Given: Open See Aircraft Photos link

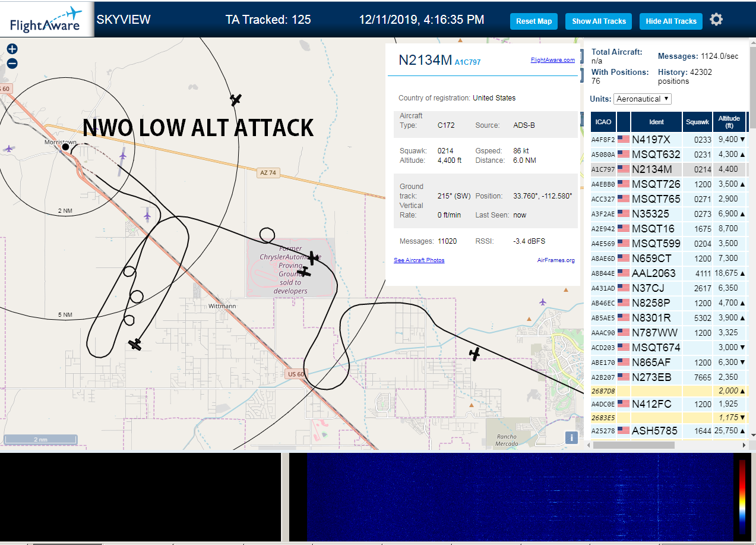Looking at the screenshot, I should (419, 260).
